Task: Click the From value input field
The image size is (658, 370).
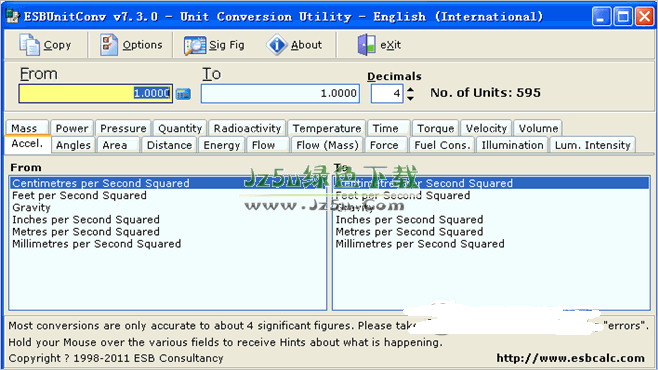Action: (x=96, y=93)
